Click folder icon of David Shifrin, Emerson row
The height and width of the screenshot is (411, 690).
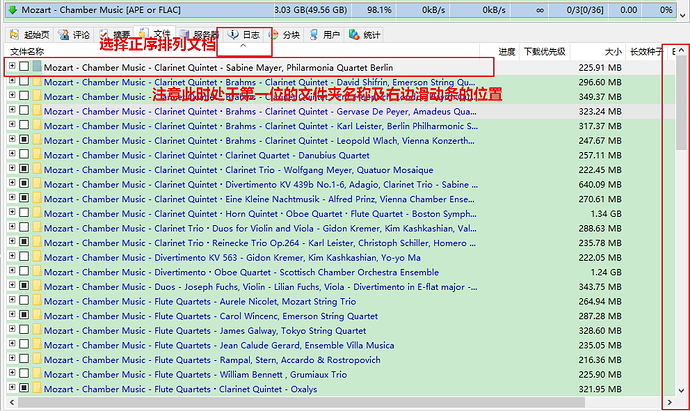pyautogui.click(x=37, y=82)
